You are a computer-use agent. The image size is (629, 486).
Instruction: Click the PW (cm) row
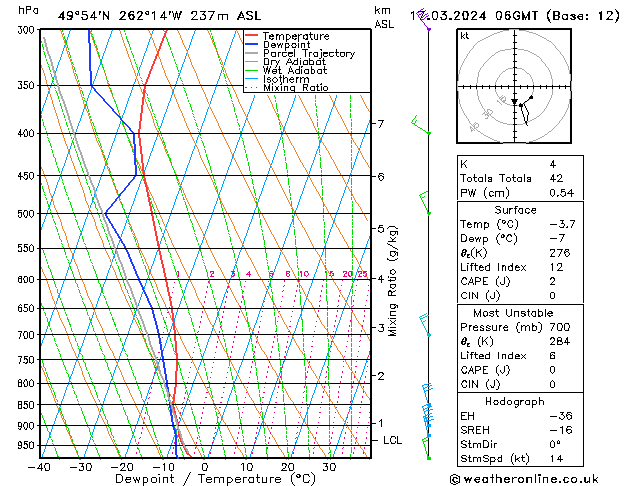pos(515,193)
